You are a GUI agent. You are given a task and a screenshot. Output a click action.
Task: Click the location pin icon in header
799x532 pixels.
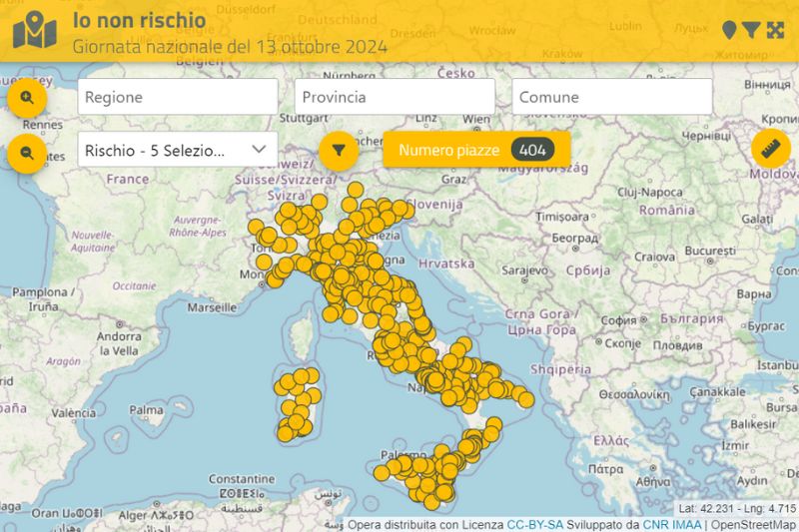tap(729, 31)
